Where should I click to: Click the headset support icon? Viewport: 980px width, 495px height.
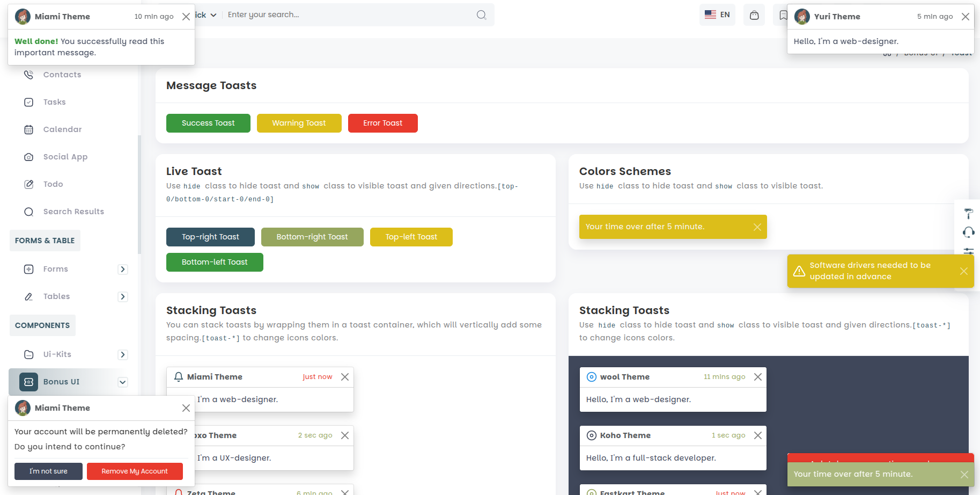pos(968,232)
